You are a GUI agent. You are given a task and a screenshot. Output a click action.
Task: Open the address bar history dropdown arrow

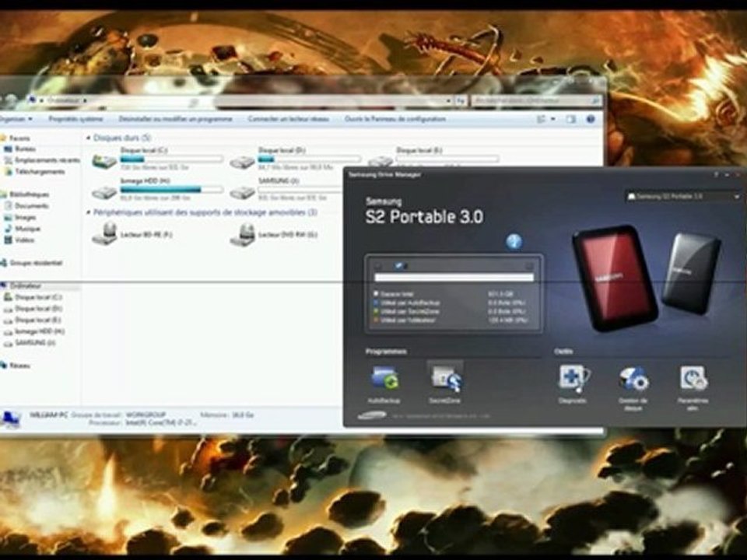pyautogui.click(x=448, y=101)
